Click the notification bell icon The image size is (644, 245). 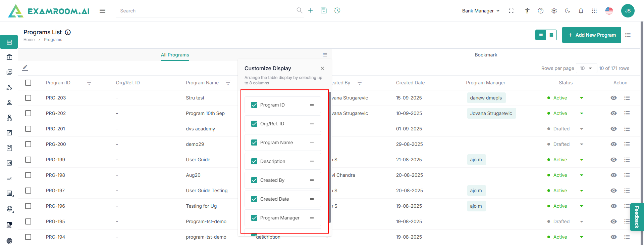[x=581, y=11]
